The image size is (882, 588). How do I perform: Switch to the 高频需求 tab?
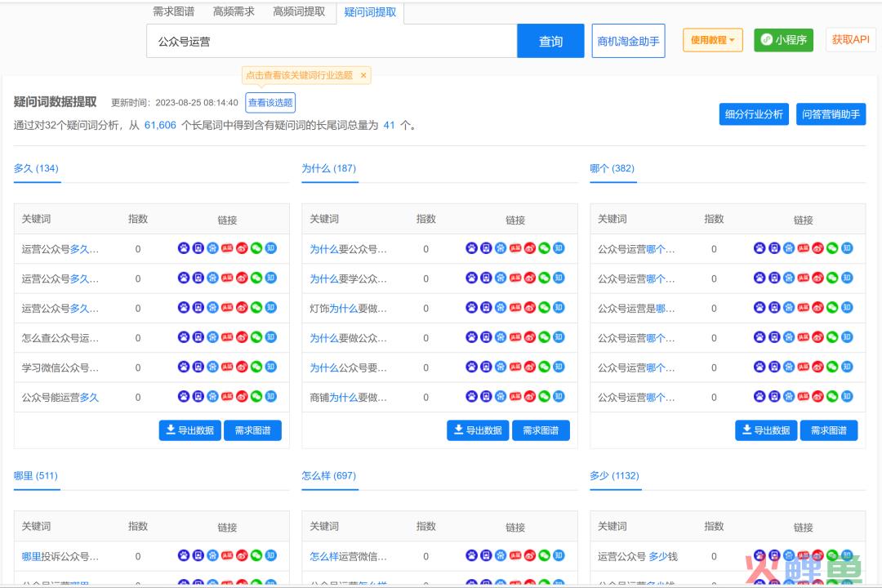click(x=234, y=11)
